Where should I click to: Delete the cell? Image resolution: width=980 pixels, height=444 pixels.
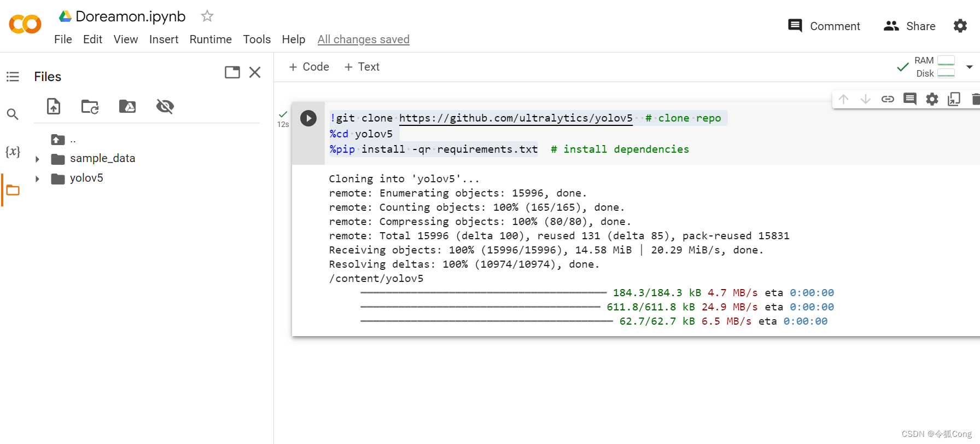click(x=975, y=99)
